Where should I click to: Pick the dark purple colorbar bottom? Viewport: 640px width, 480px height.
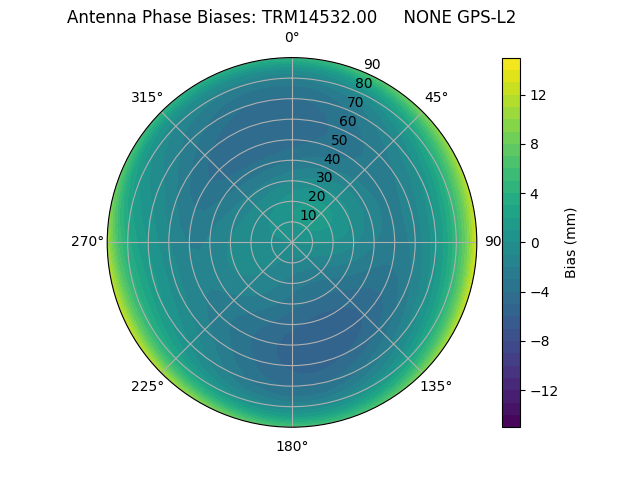(x=511, y=421)
